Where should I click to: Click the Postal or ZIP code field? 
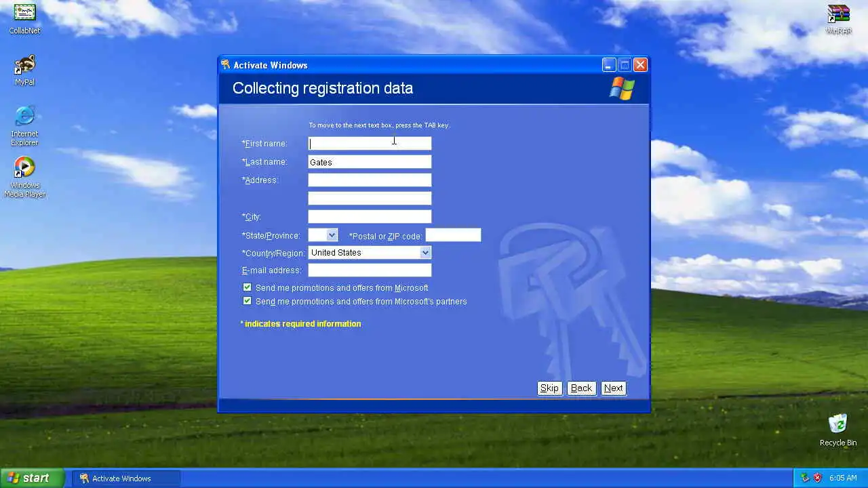tap(453, 235)
